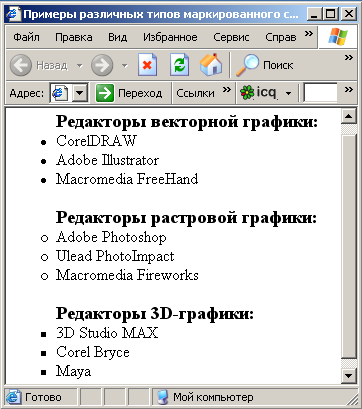Click the Windows flag logo
The height and width of the screenshot is (409, 362).
click(337, 37)
